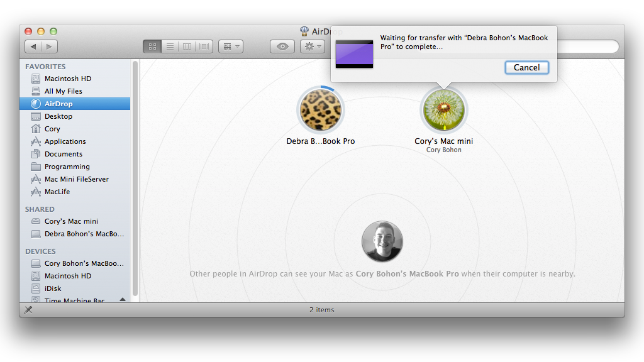Click the SHARED section header

tap(40, 209)
